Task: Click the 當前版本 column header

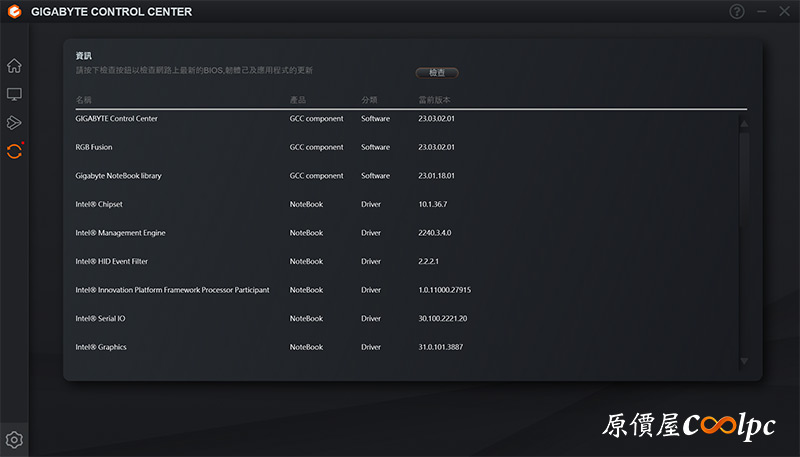Action: [435, 100]
